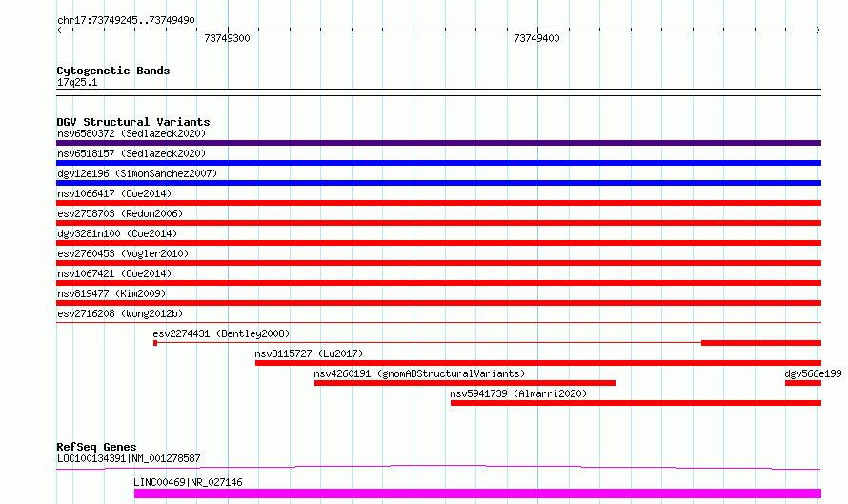This screenshot has height=504, width=848.
Task: Click nsv5941739 (Almarri2020) variant label
Action: 518,393
